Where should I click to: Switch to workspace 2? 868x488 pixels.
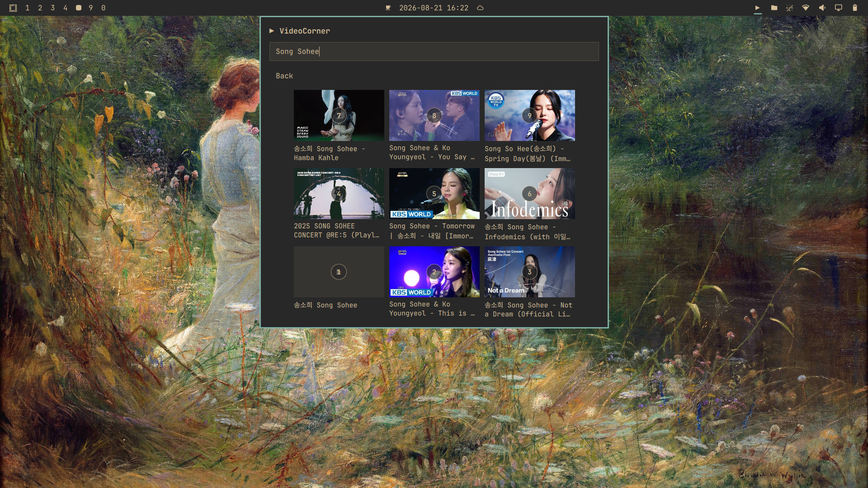(40, 8)
